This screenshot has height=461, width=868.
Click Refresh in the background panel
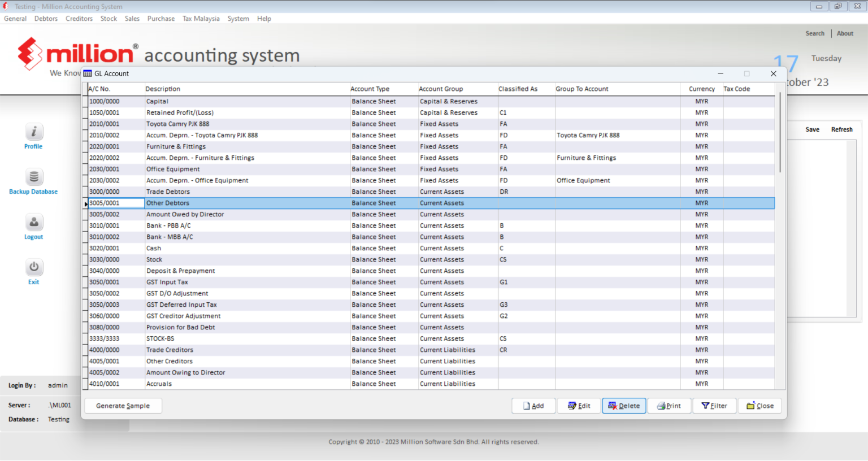click(842, 129)
